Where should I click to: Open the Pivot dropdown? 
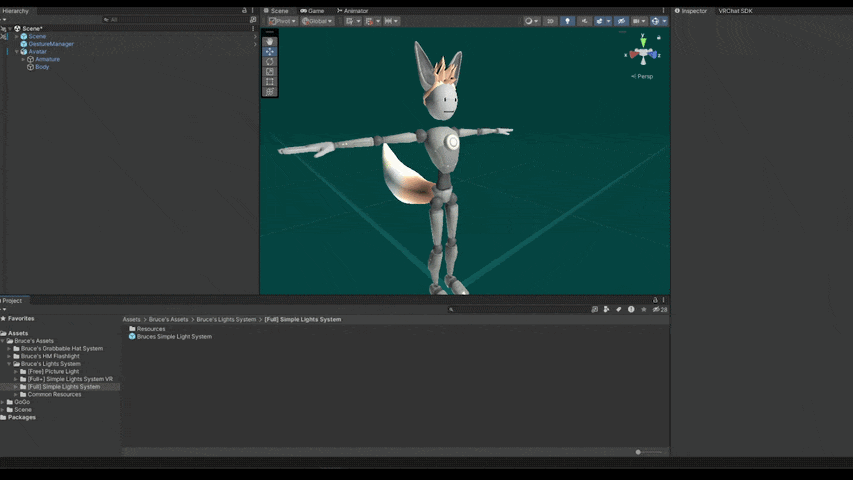click(x=282, y=21)
